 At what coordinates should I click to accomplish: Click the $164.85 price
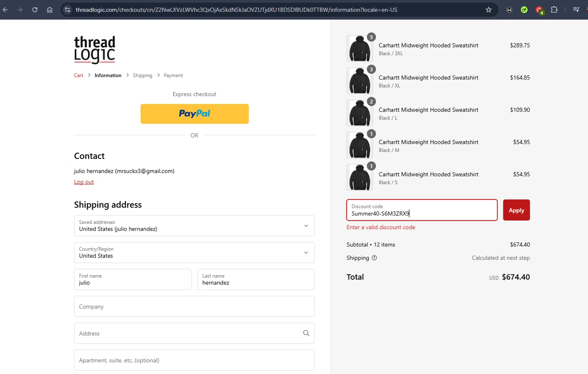click(520, 78)
